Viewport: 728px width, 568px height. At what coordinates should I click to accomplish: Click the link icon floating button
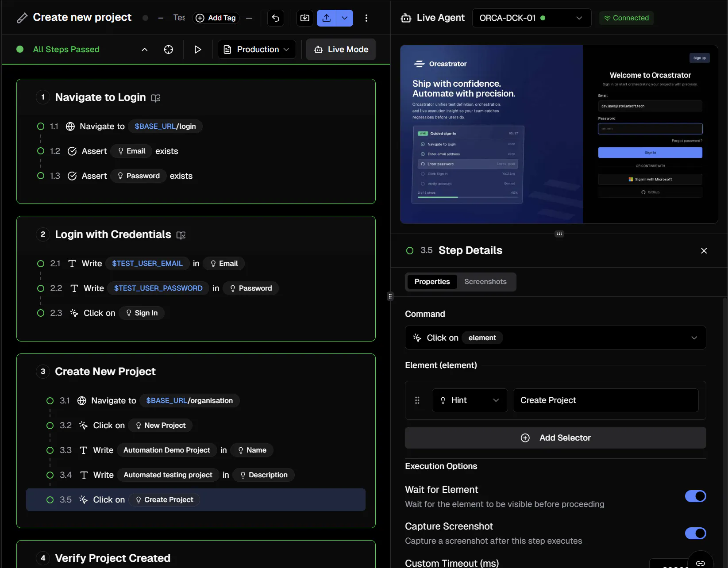point(700,563)
